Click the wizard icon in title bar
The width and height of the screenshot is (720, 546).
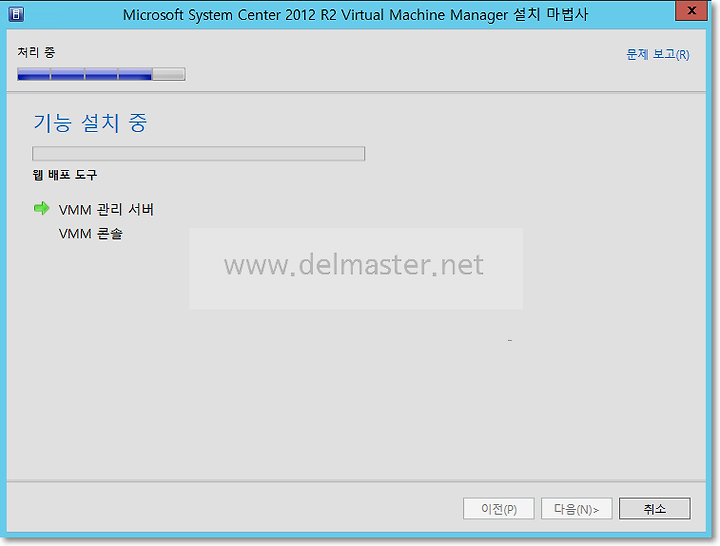[16, 14]
